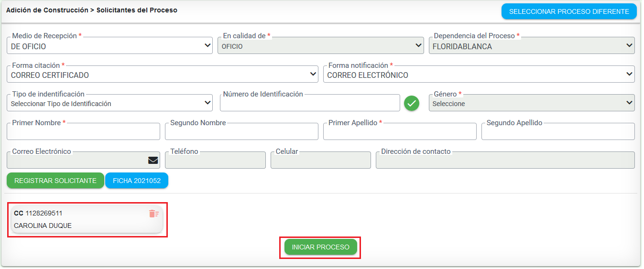Expand the En calidad de dropdown

(321, 45)
